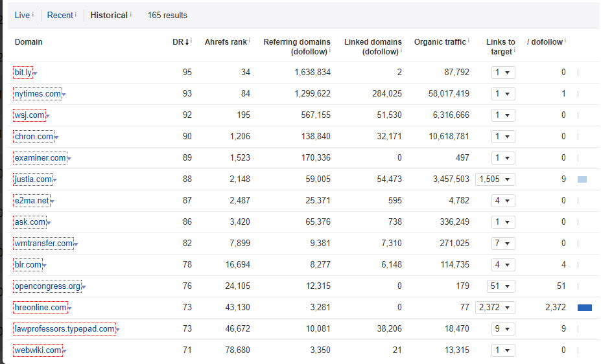Expand the caret next to webwiki.com
Viewport: 601px width, 364px height.
click(65, 351)
